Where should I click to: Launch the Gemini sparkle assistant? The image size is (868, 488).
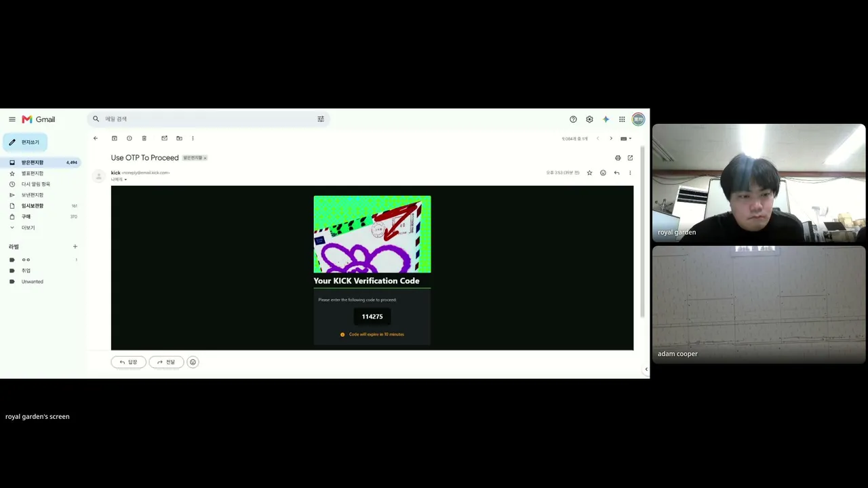click(606, 119)
